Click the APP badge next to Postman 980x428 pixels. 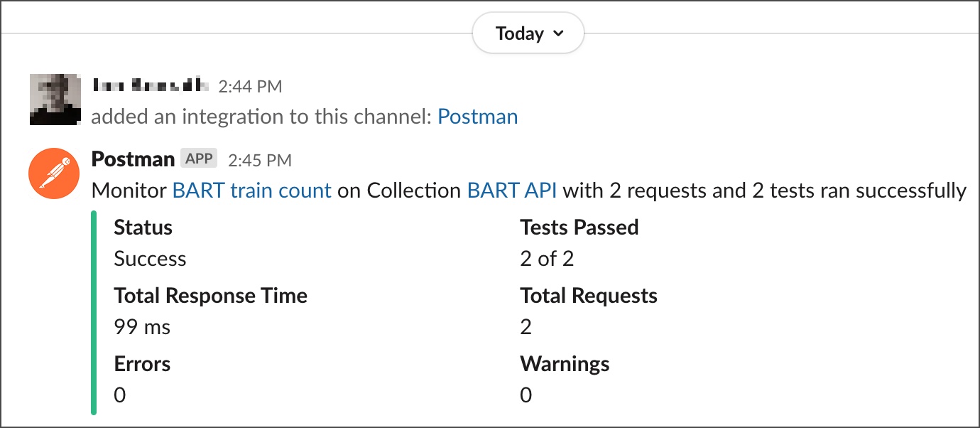199,159
